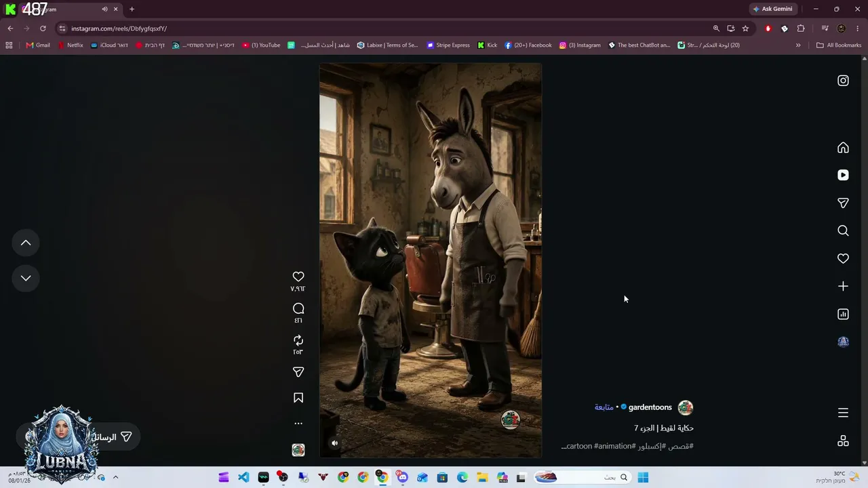
Task: Open the Chrome apps grid in the bookmarks bar
Action: pos(9,45)
